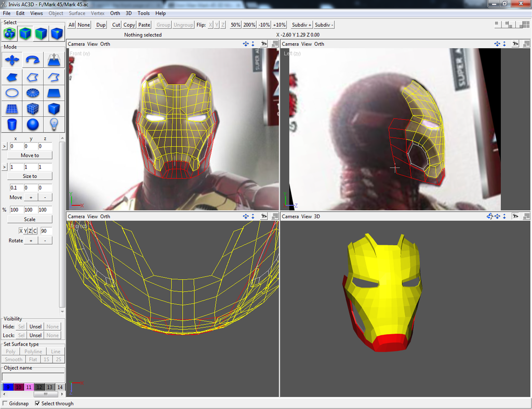
Task: Click the Object name input field
Action: (x=33, y=377)
